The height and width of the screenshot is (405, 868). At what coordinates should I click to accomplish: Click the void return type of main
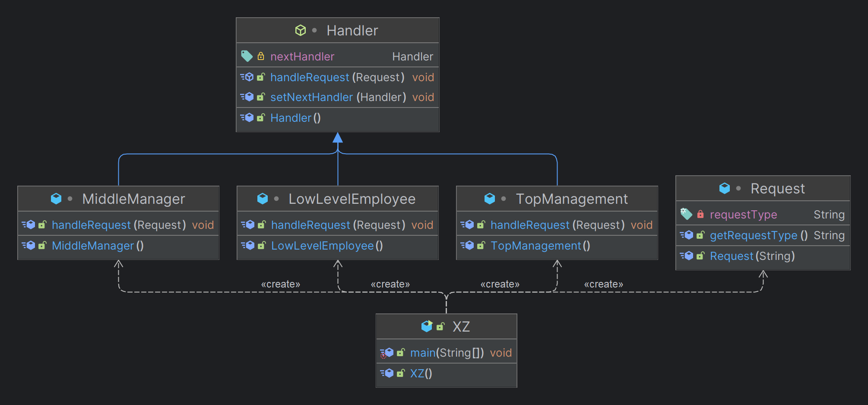501,353
